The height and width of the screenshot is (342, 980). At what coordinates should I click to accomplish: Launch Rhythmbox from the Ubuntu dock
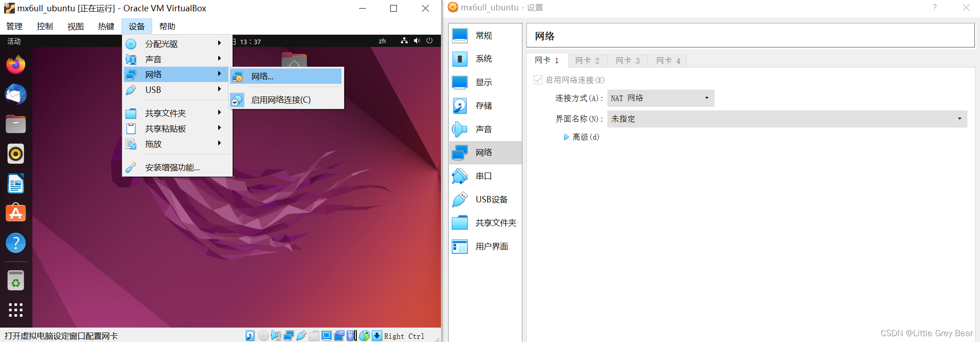point(16,154)
